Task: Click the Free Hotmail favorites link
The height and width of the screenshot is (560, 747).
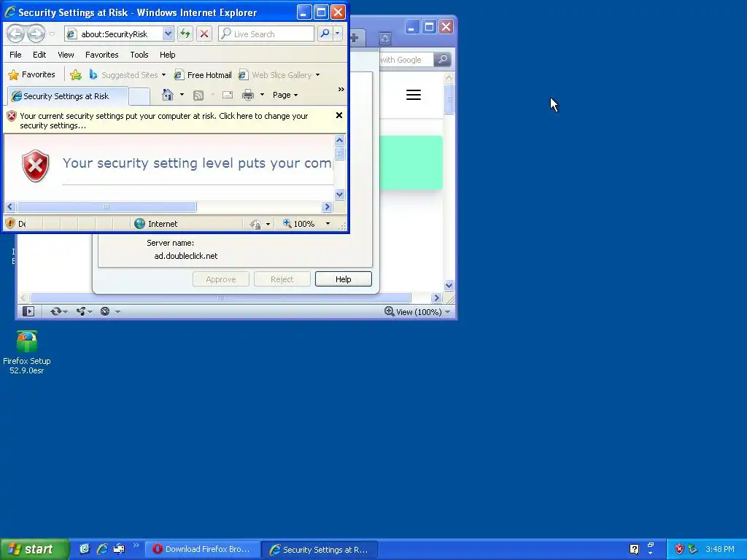Action: click(203, 75)
